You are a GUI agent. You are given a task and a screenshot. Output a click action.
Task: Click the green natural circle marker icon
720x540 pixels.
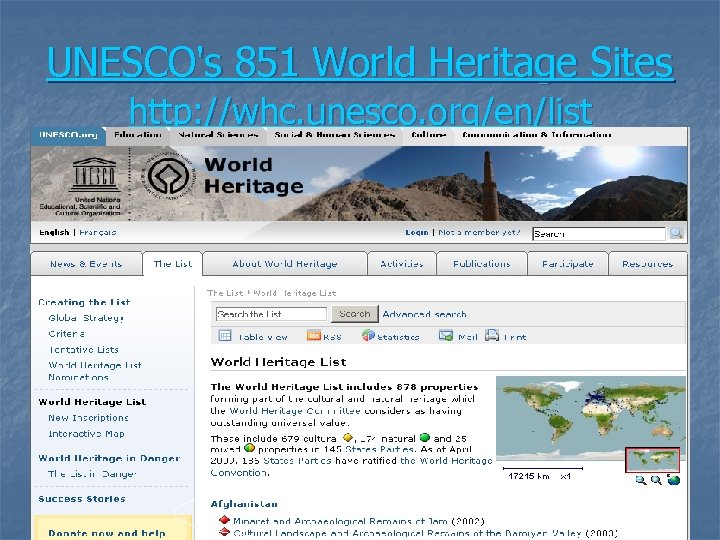(x=425, y=437)
